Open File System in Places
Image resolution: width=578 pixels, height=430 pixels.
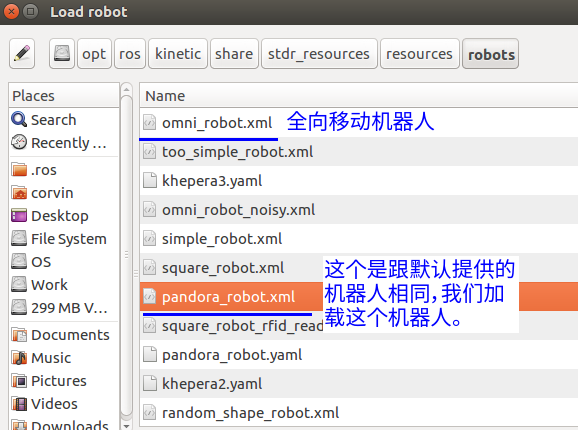[64, 239]
